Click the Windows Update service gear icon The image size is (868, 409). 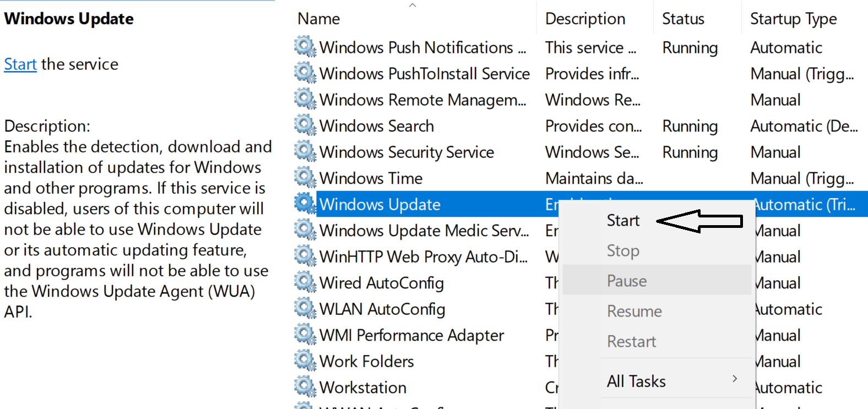(305, 204)
